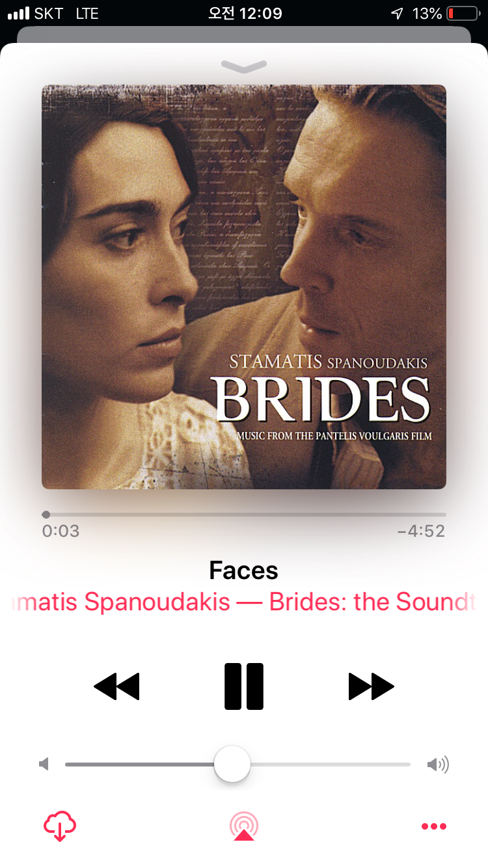Tap the low volume speaker icon
This screenshot has height=868, width=488.
coord(44,765)
